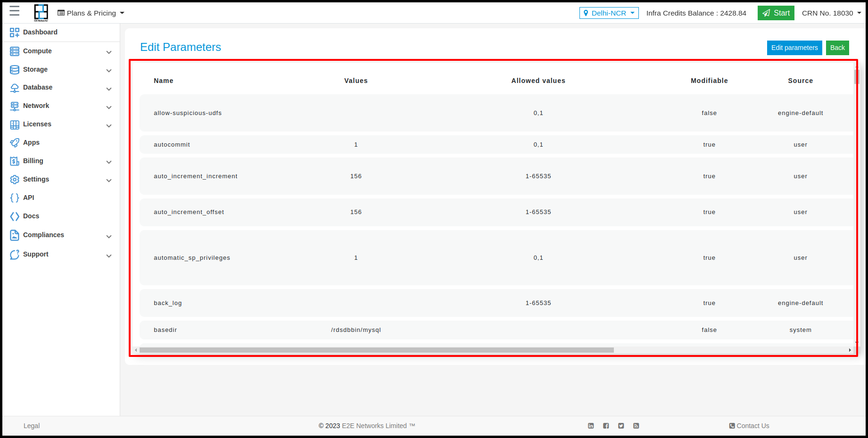868x438 pixels.
Task: Go to Dashboard in sidebar
Action: [40, 32]
